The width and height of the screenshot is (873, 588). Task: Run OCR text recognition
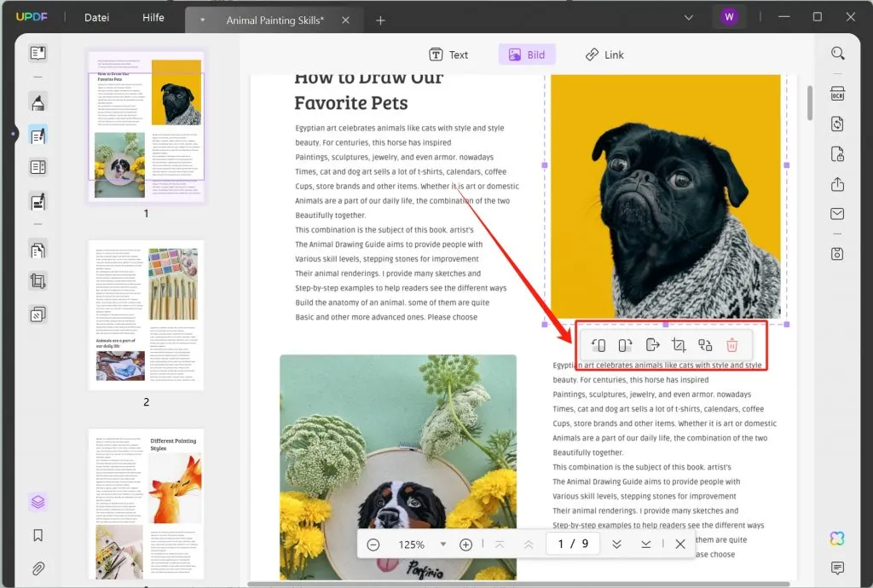837,94
